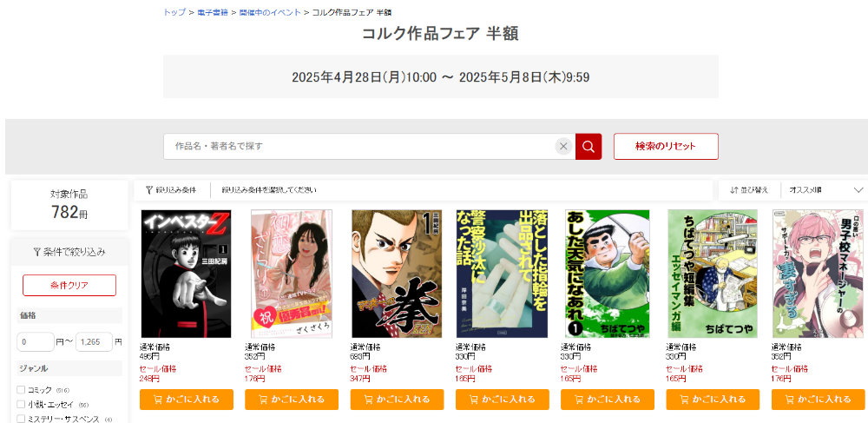Screen dimensions: 868x423
Task: Click the red magnifier search icon
Action: pyautogui.click(x=588, y=147)
